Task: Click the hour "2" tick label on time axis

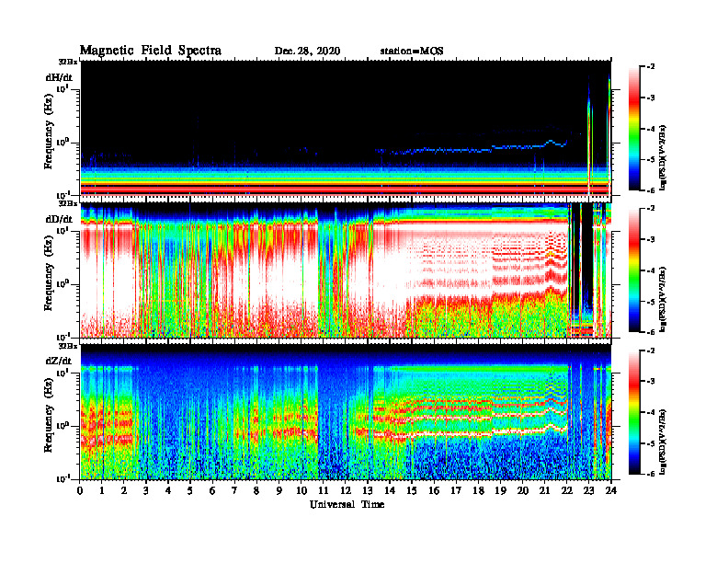Action: (124, 491)
